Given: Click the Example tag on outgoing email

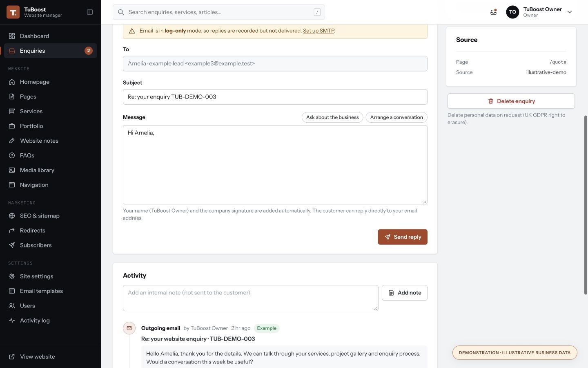Looking at the screenshot, I should (x=267, y=328).
